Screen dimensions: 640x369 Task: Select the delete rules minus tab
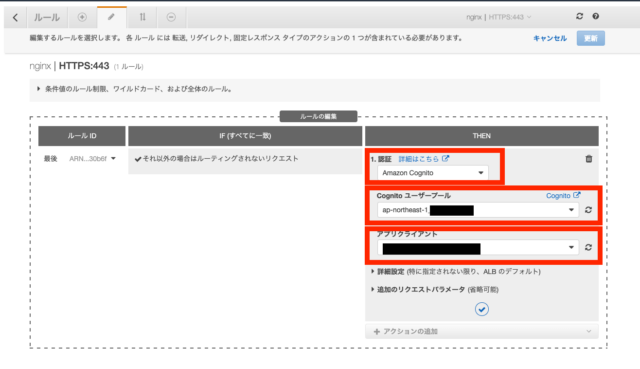click(x=171, y=17)
